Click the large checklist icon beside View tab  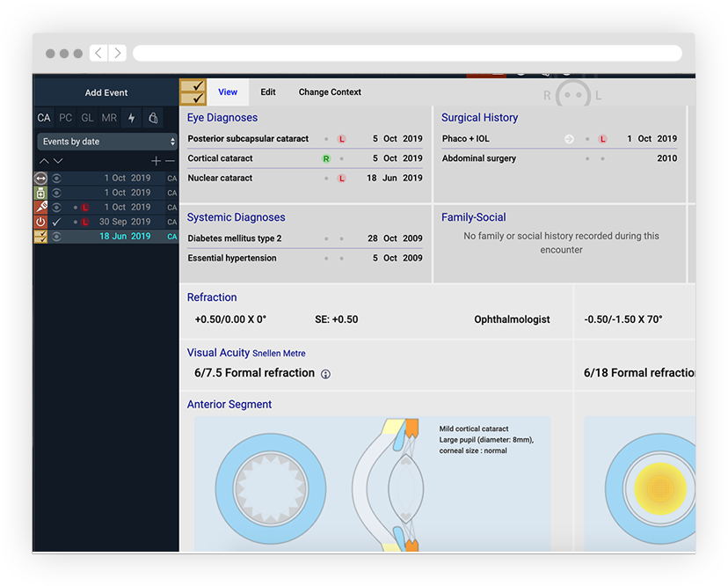[x=193, y=92]
